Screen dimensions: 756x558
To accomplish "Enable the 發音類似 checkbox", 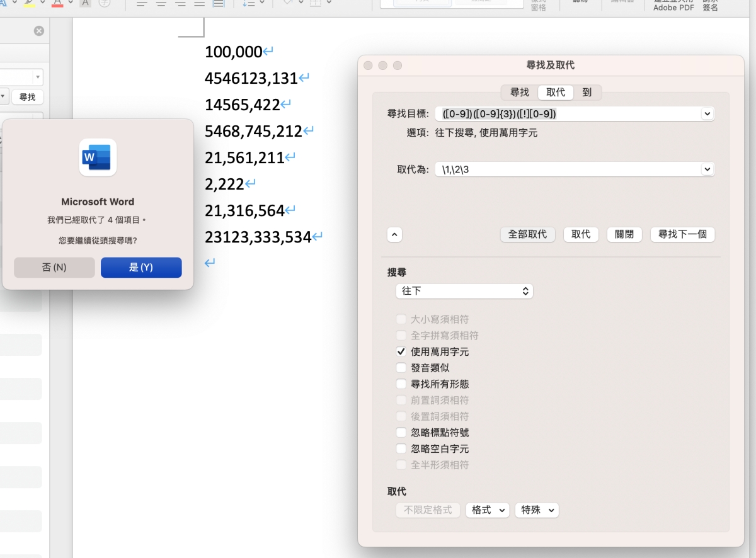I will [x=401, y=368].
